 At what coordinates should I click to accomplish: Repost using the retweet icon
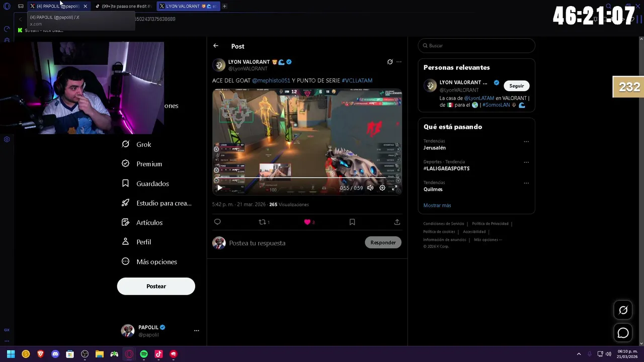(x=262, y=222)
